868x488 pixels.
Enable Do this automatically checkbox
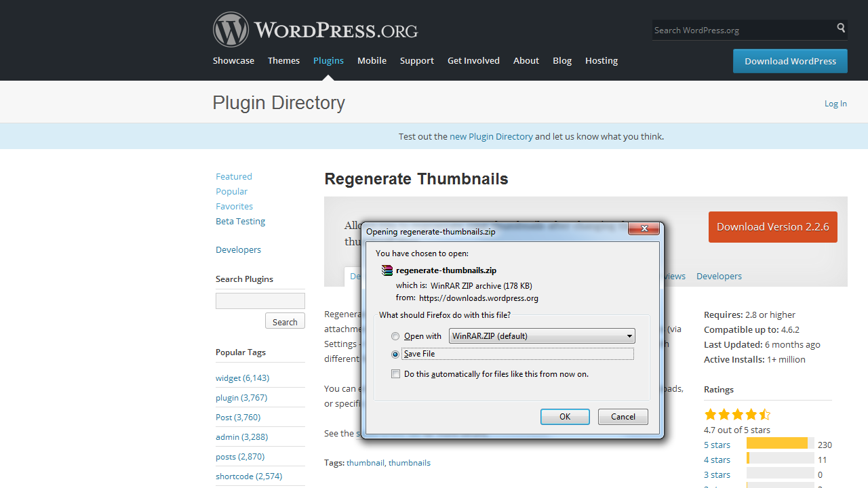tap(395, 374)
